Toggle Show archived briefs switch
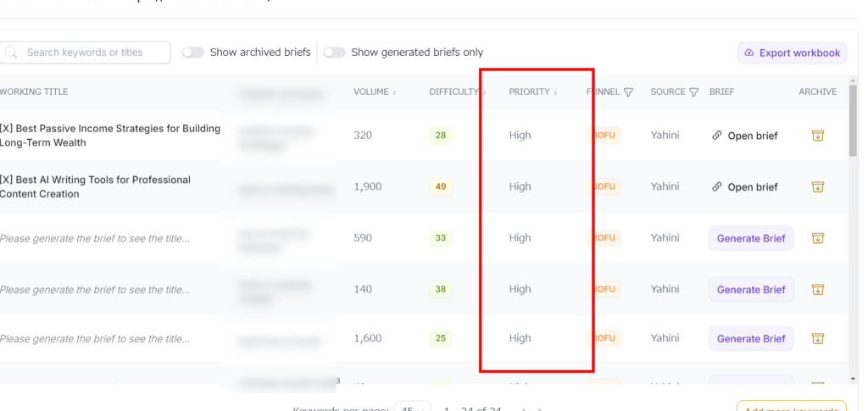Screen dimensions: 868x411 (193, 53)
